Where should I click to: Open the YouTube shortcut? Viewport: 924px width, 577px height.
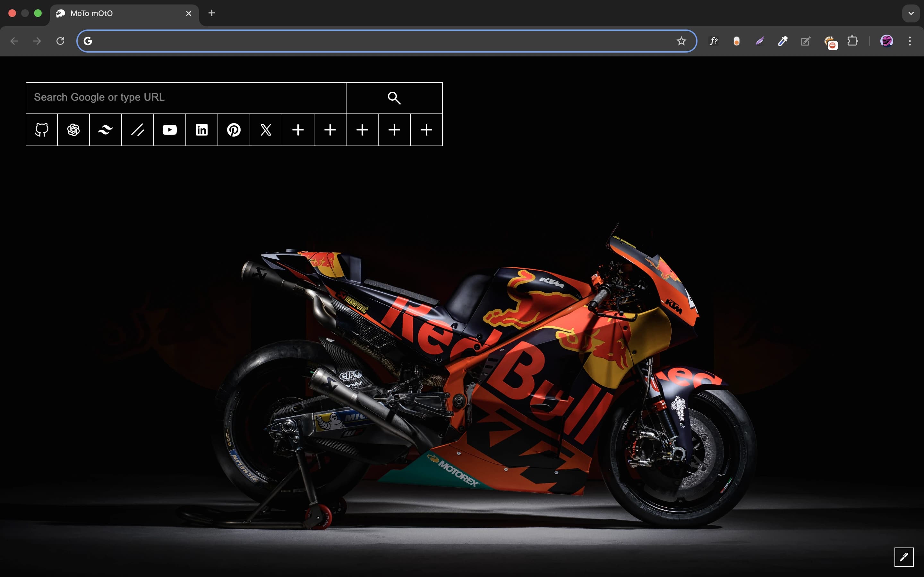169,130
